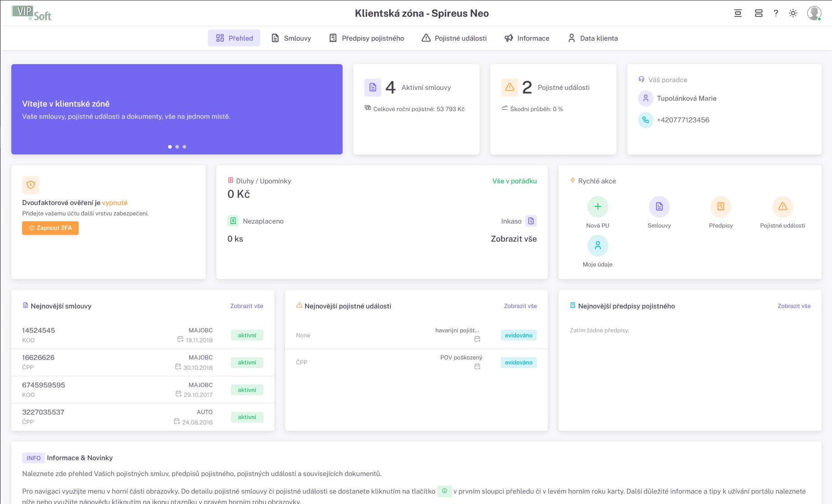The width and height of the screenshot is (832, 504).
Task: Open Pojistné události quick action icon
Action: tap(783, 207)
